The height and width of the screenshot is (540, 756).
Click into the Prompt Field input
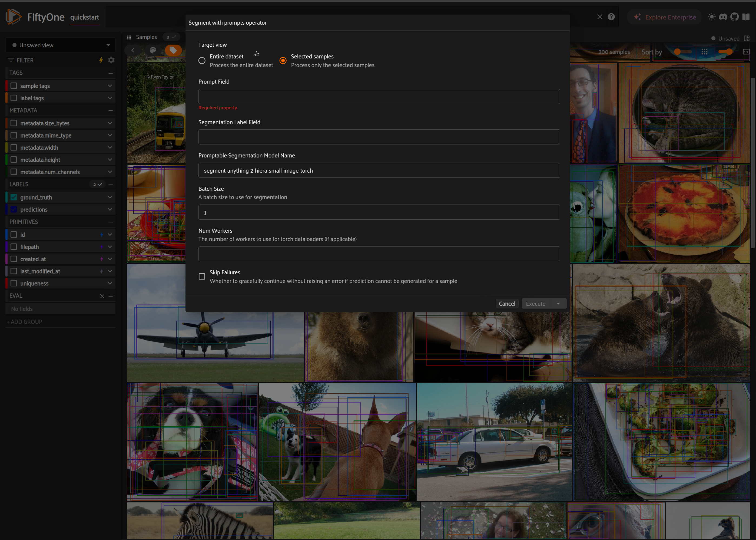tap(379, 96)
